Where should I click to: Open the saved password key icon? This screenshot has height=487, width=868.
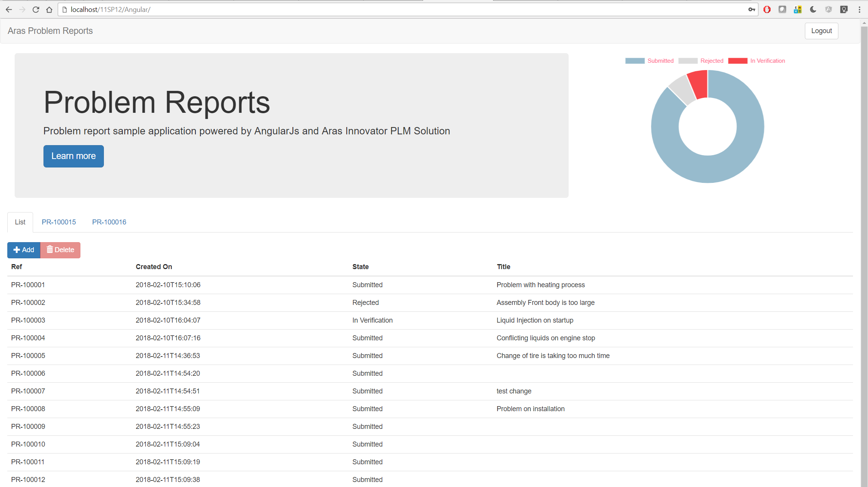[x=751, y=10]
